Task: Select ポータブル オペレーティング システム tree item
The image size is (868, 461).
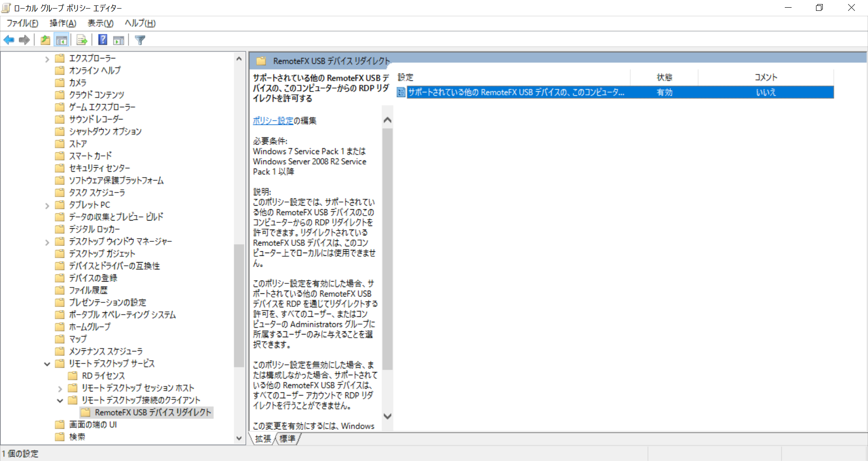Action: pos(122,315)
